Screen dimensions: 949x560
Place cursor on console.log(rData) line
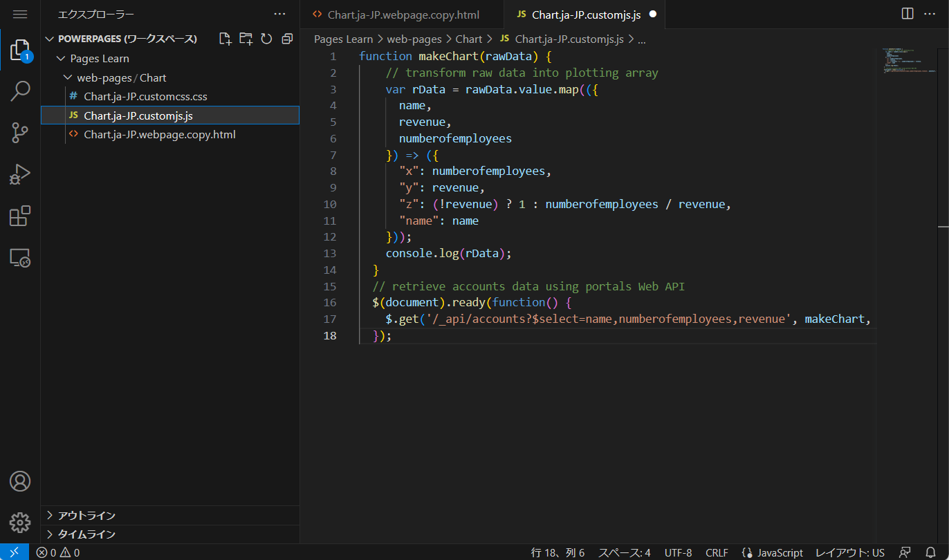449,254
